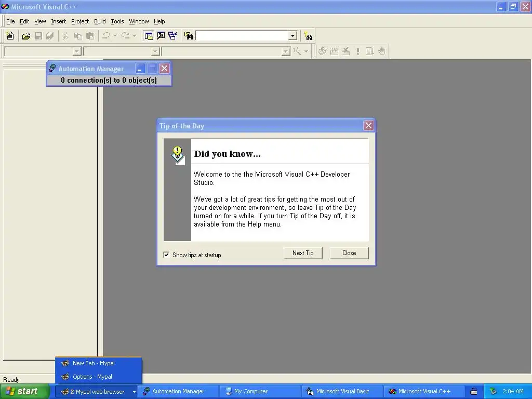Switch to Automation Manager taskbar button
The height and width of the screenshot is (399, 532).
(178, 392)
